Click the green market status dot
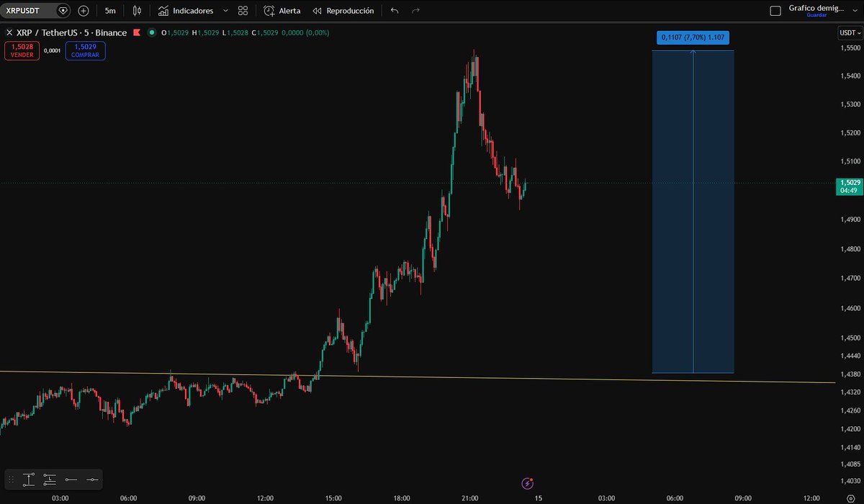The image size is (864, 504). [x=152, y=32]
